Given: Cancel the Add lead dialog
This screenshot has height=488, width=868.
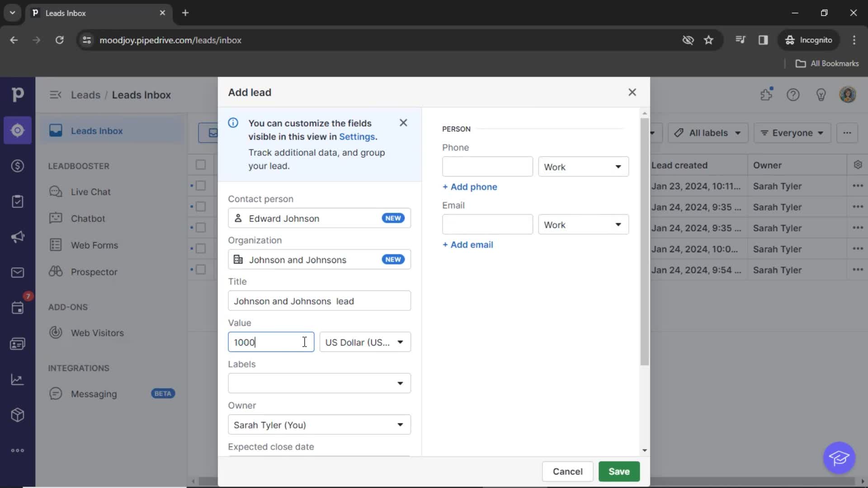Looking at the screenshot, I should pyautogui.click(x=567, y=471).
